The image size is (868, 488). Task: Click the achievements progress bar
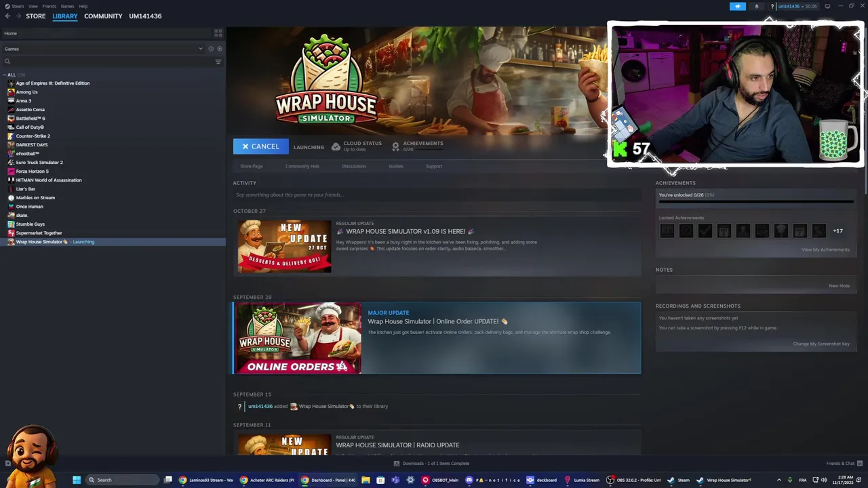pyautogui.click(x=756, y=202)
